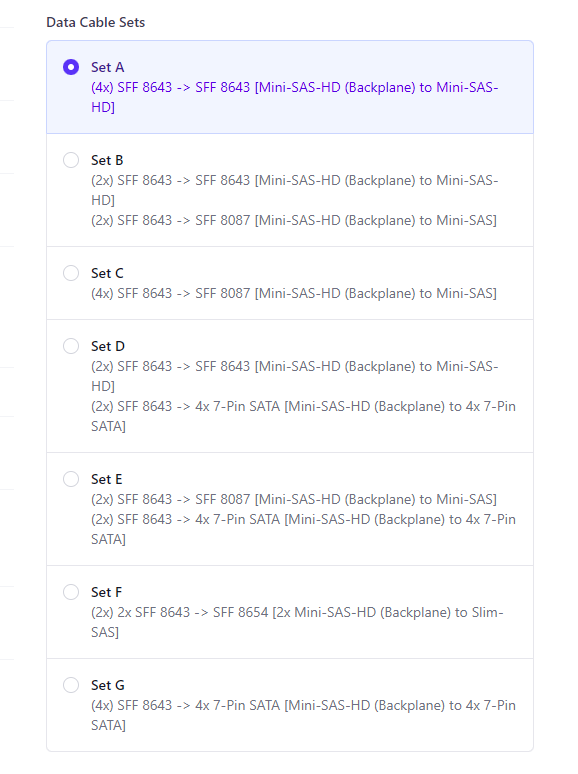Click Set C's 4x SFF 8087 description
The width and height of the screenshot is (578, 774).
click(x=294, y=293)
